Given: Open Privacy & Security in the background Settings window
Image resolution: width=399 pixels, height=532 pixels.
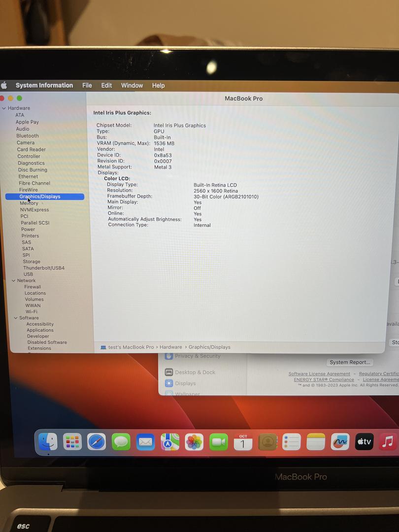Looking at the screenshot, I should click(193, 356).
